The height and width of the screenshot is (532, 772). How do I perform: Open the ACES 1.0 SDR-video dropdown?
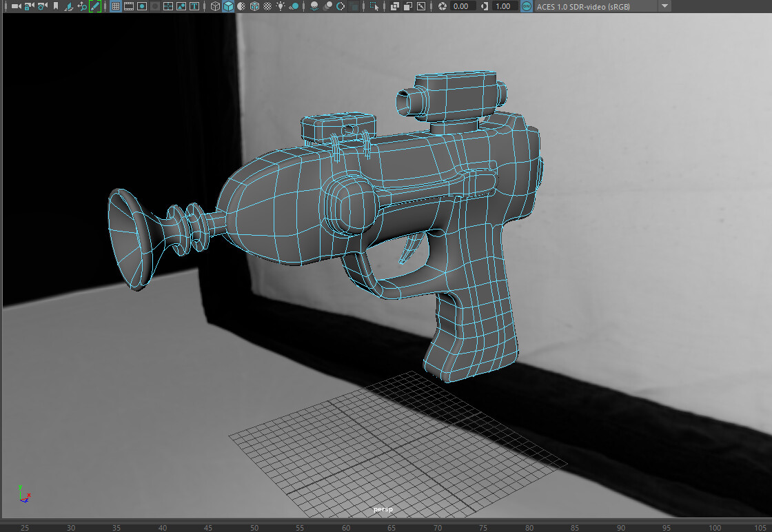coord(664,6)
